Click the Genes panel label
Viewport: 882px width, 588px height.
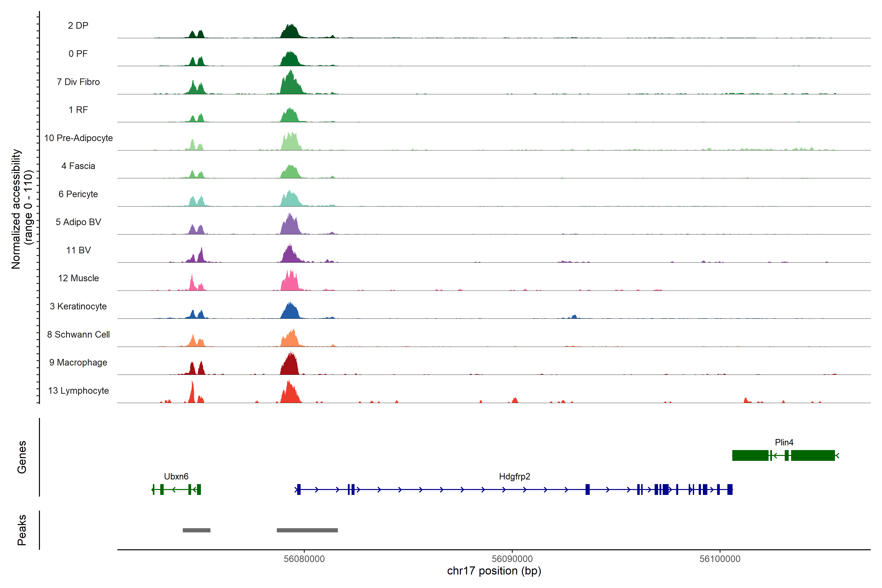tap(22, 457)
